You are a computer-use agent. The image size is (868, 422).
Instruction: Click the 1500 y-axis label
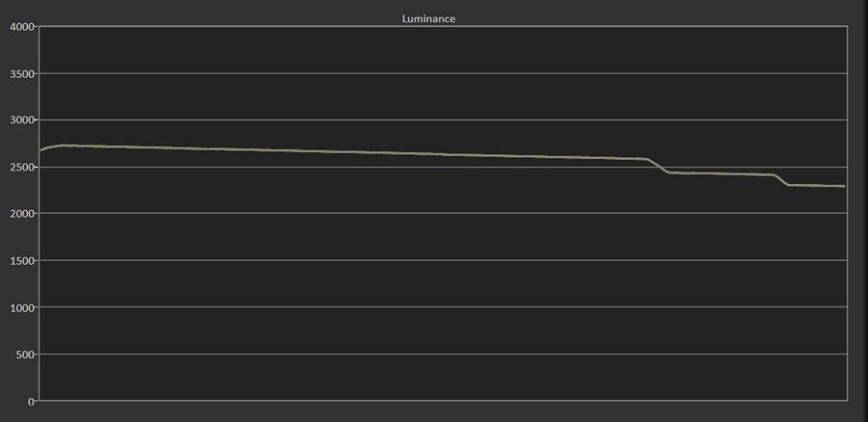(22, 260)
